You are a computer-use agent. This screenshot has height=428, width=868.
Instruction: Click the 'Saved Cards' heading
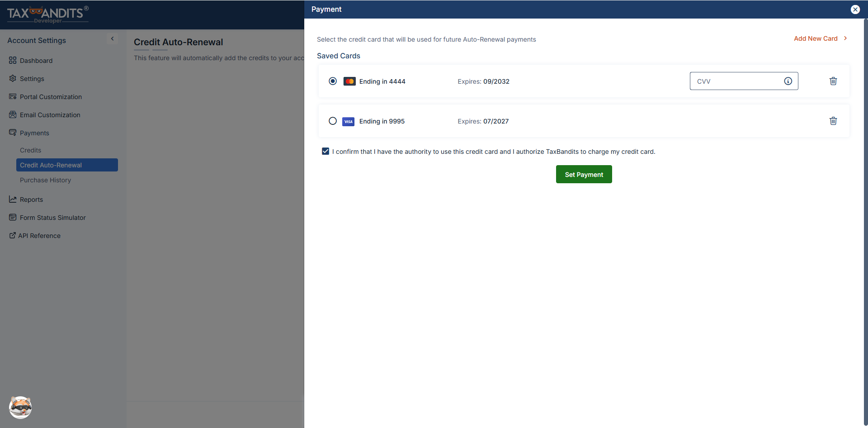click(338, 56)
